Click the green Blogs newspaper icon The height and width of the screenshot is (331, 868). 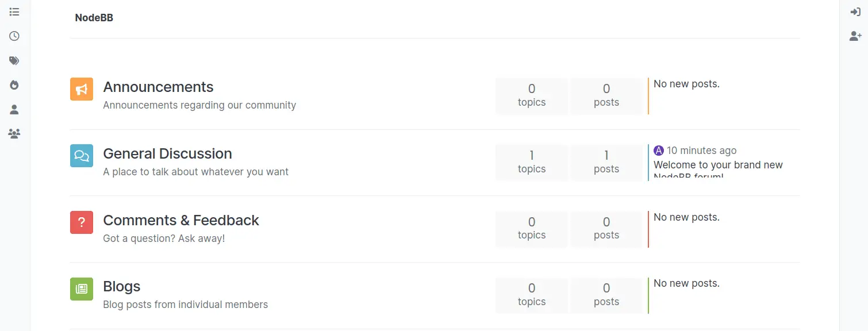[x=82, y=288]
